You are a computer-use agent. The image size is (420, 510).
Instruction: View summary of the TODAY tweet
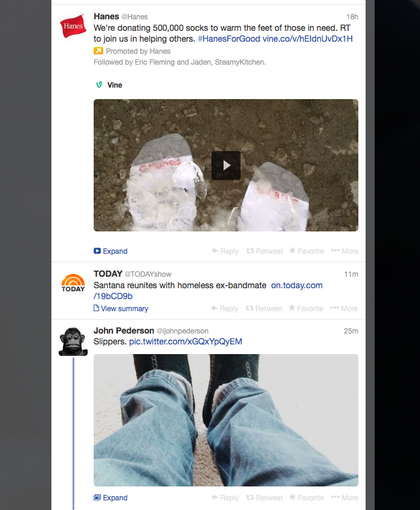(x=121, y=309)
